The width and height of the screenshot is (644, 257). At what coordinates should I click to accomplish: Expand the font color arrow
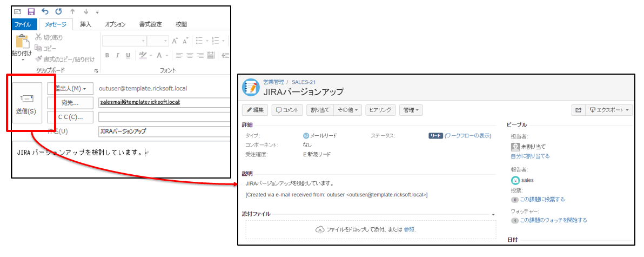167,56
